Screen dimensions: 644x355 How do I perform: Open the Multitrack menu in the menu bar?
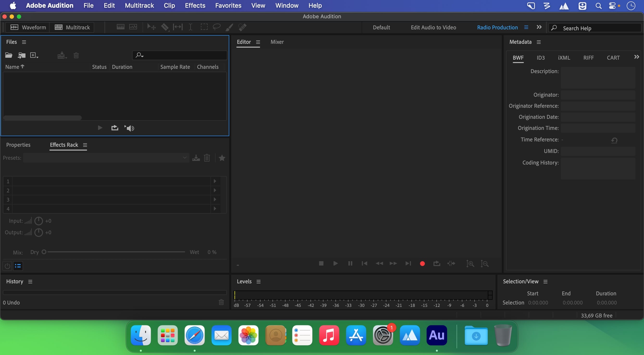click(x=139, y=6)
